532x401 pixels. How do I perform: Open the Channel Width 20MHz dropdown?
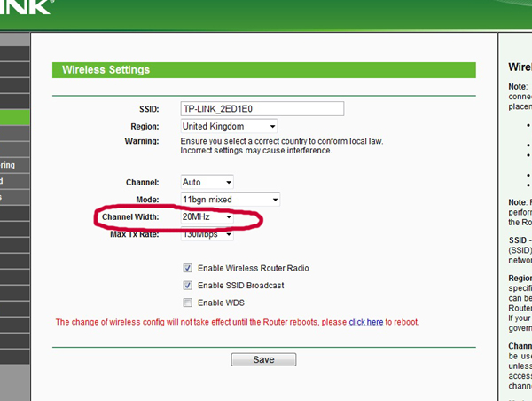tap(207, 216)
